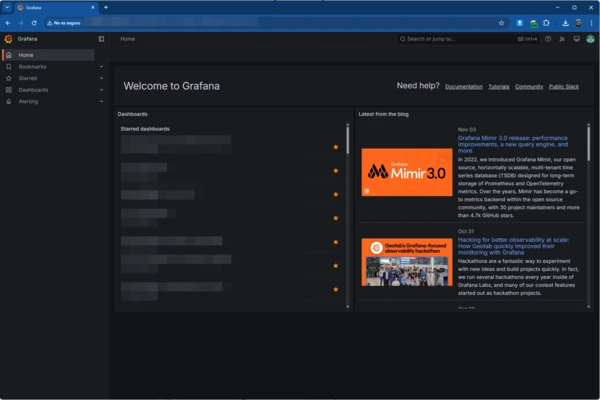Open the Documentation link
Viewport: 600px width, 400px height.
tap(464, 87)
